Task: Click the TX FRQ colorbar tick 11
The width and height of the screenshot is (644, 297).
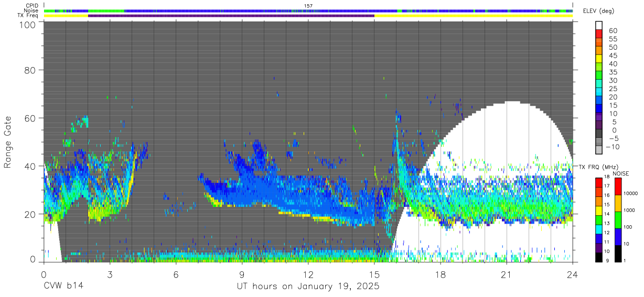Action: 607,242
